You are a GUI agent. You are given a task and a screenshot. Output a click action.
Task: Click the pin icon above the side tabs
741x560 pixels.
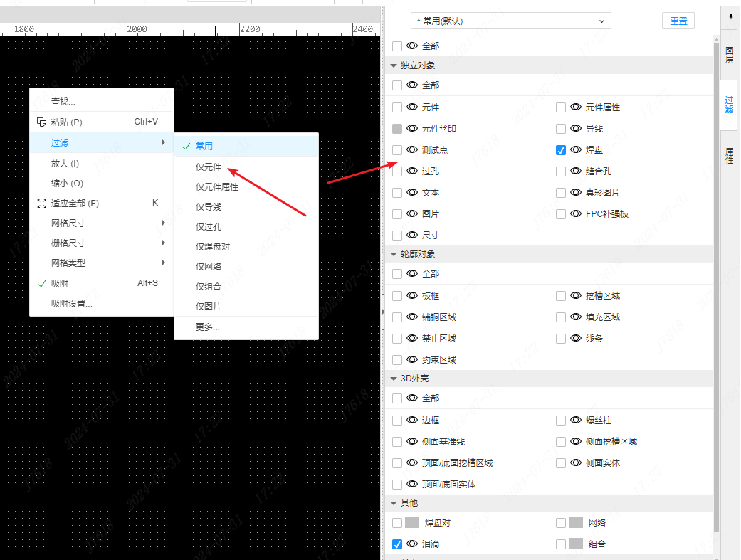coord(730,16)
